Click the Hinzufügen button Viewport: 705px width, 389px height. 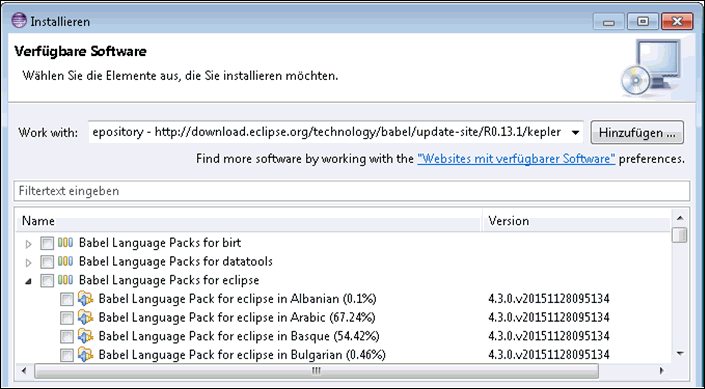(637, 133)
